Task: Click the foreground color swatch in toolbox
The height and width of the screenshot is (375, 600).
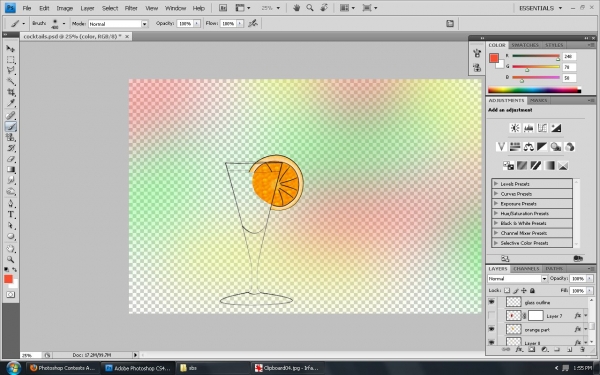Action: pos(8,279)
